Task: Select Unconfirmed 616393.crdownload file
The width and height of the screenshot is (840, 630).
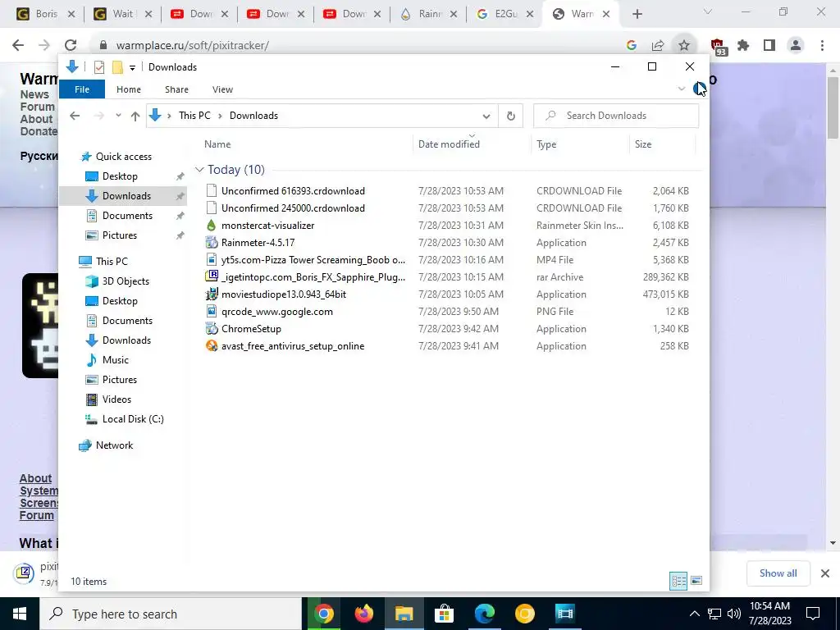Action: (293, 190)
